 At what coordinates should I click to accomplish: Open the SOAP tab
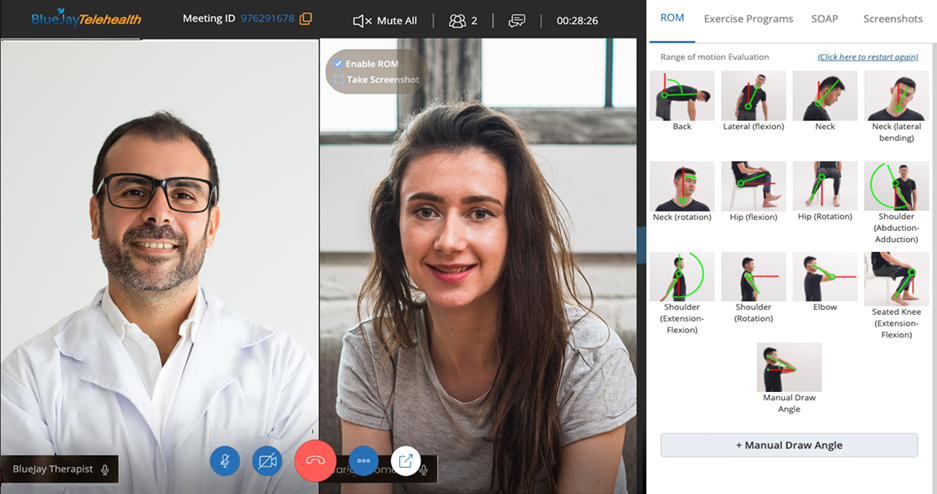(x=825, y=19)
